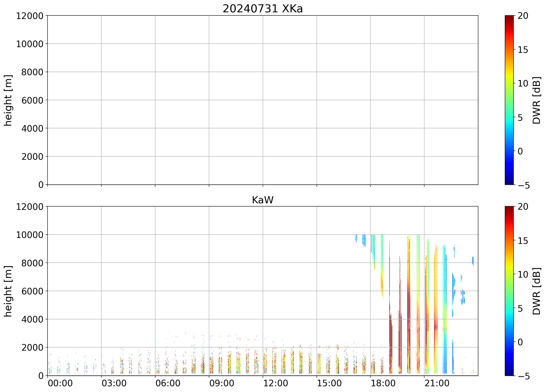Click the 20 tick on upper colorbar
Image resolution: width=546 pixels, height=392 pixels.
tap(523, 16)
